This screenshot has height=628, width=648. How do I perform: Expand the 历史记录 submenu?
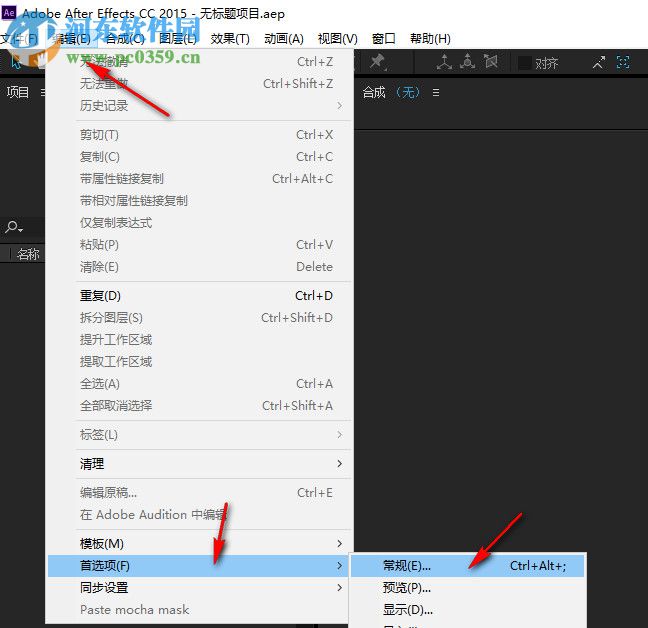[x=199, y=106]
